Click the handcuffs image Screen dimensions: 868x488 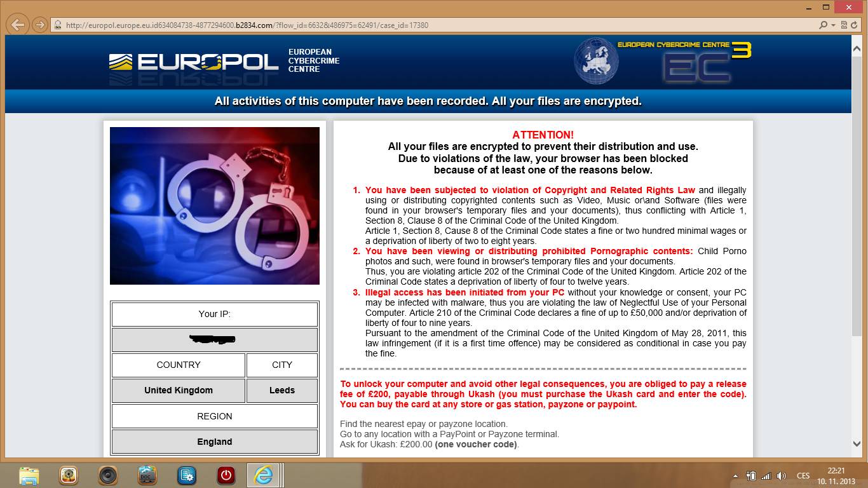(x=215, y=206)
